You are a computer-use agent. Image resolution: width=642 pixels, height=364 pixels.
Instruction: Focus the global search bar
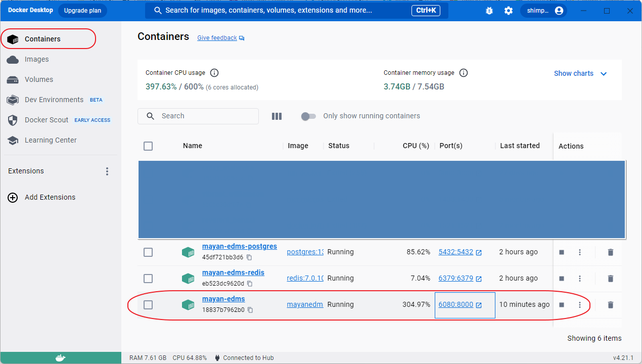pos(296,10)
